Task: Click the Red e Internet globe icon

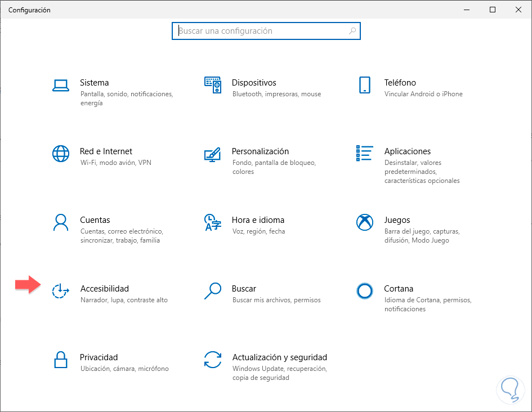Action: pos(60,154)
